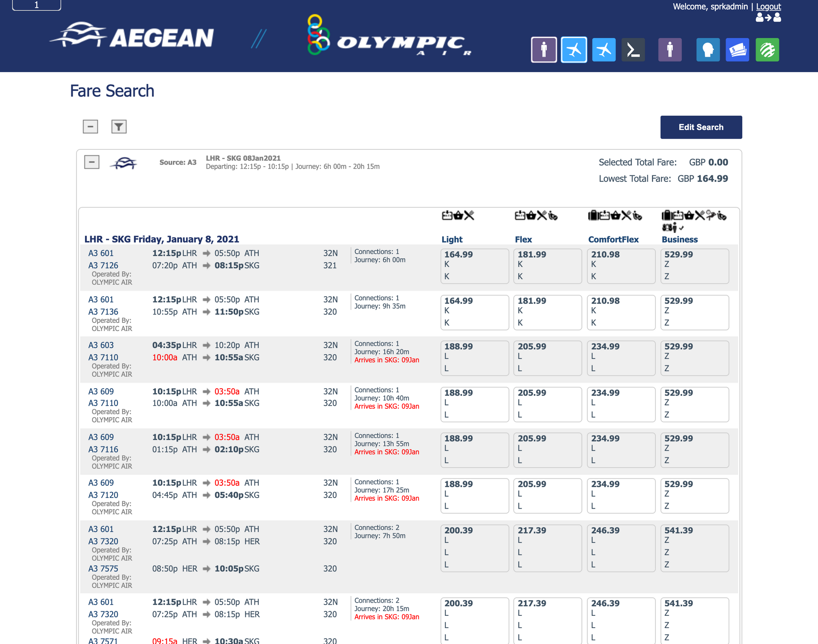This screenshot has height=644, width=818.
Task: Click the ComfortFlex column header
Action: click(613, 240)
